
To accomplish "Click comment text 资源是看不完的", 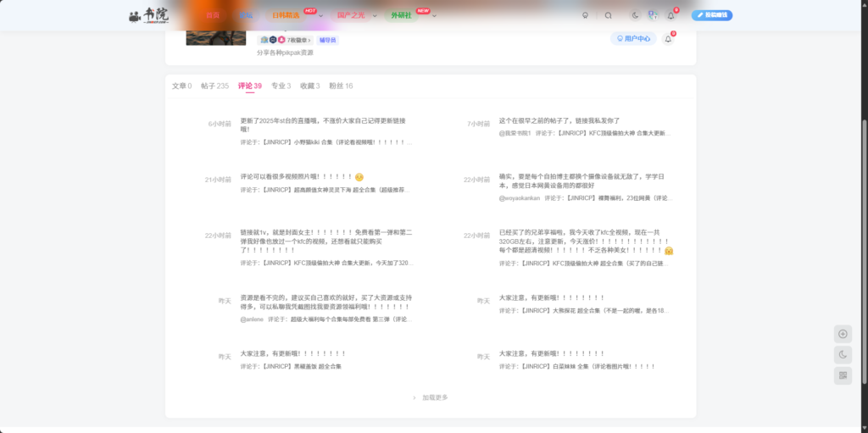I will point(326,303).
